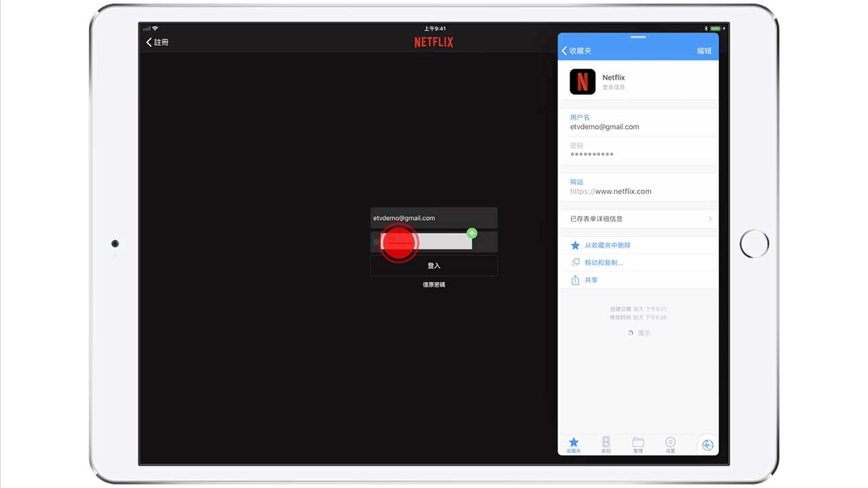Image resolution: width=868 pixels, height=488 pixels.
Task: Click the email field with etvdemo@gmail.com
Action: click(434, 218)
